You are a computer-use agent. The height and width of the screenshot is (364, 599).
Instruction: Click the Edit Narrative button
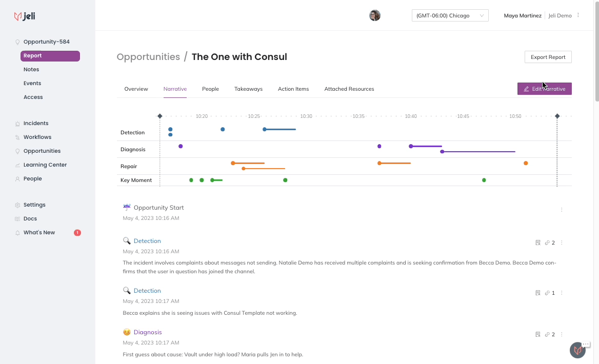point(544,89)
